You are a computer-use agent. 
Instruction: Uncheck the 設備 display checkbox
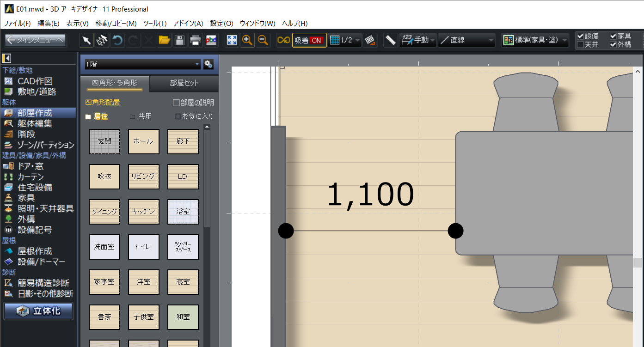tap(580, 36)
